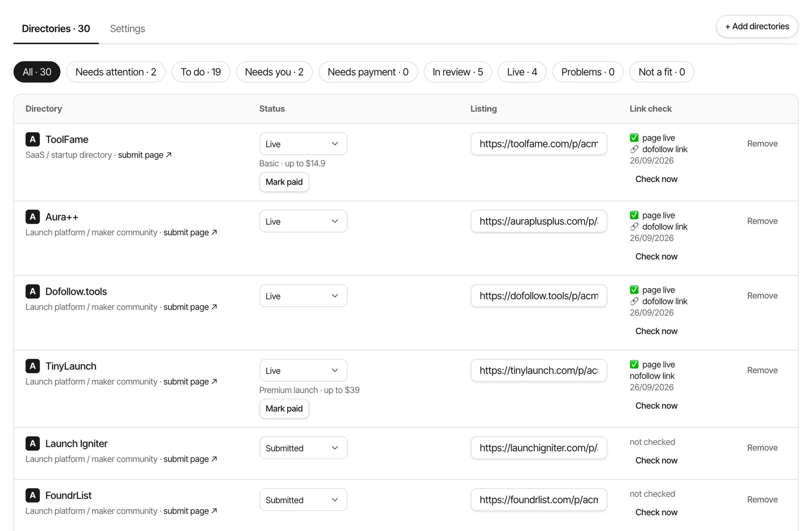Click the Launch Igniter logo icon
The height and width of the screenshot is (531, 812).
point(32,443)
